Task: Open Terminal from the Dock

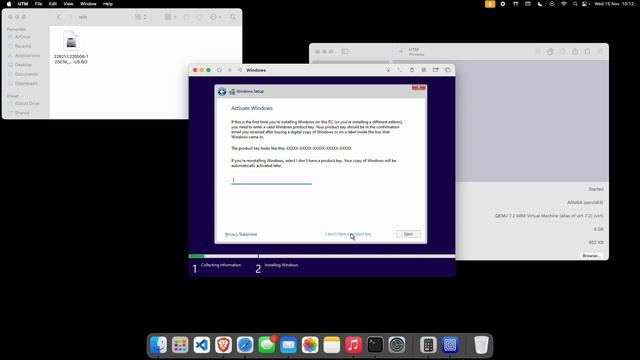Action: [375, 345]
